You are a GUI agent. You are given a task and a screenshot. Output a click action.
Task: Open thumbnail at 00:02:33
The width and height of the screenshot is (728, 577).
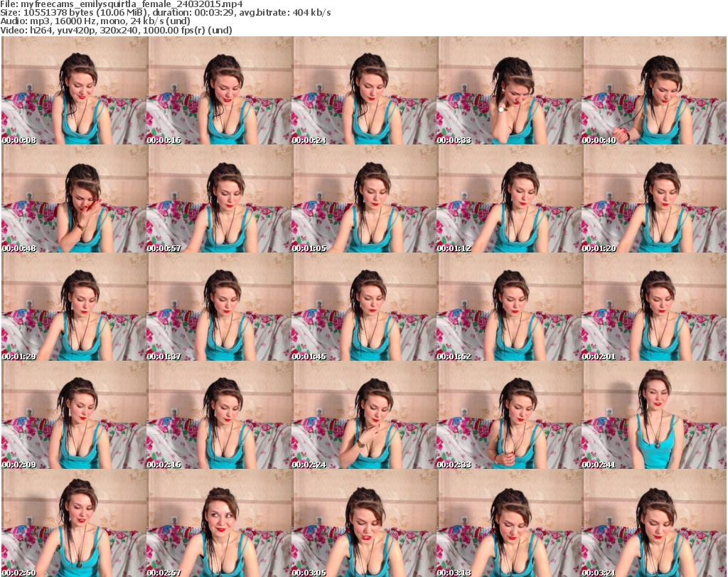509,415
